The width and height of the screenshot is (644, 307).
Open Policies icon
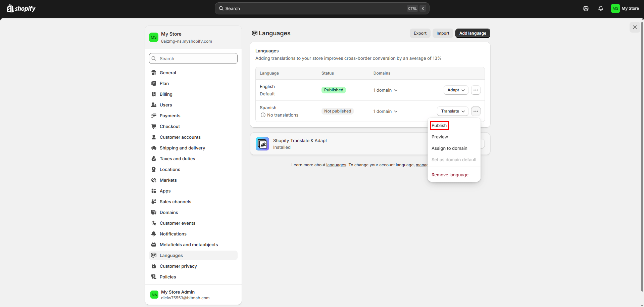coord(154,277)
